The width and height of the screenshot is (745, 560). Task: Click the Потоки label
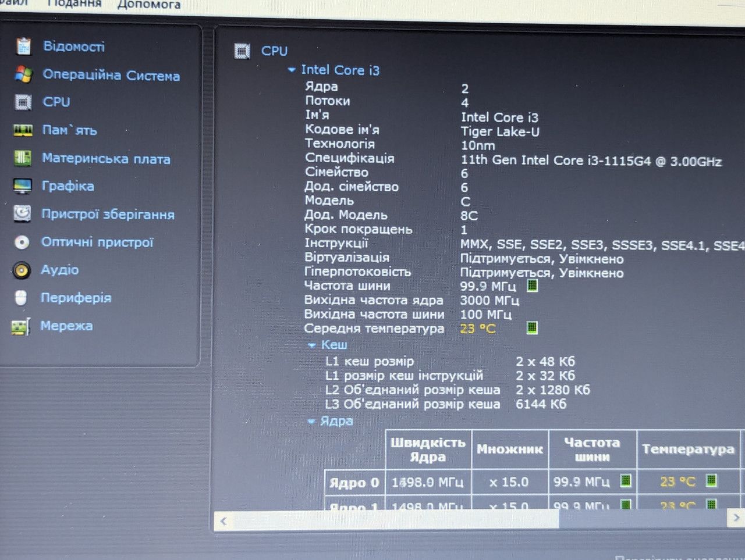(328, 101)
